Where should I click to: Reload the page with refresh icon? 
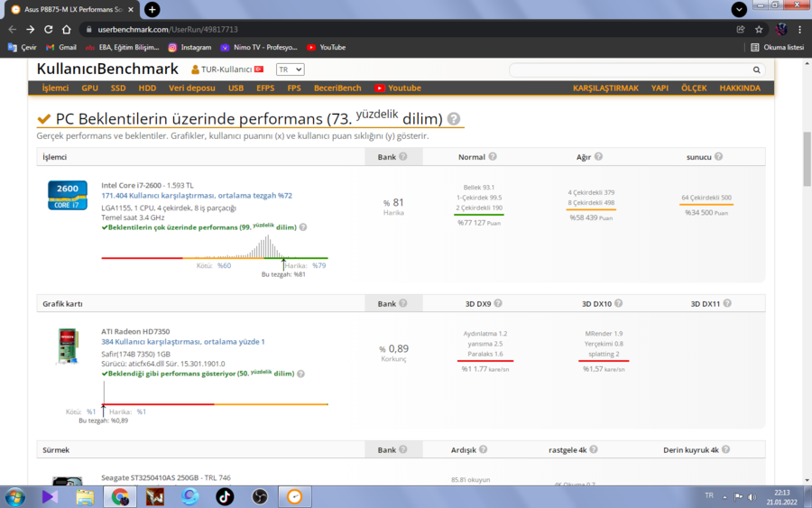coord(48,30)
